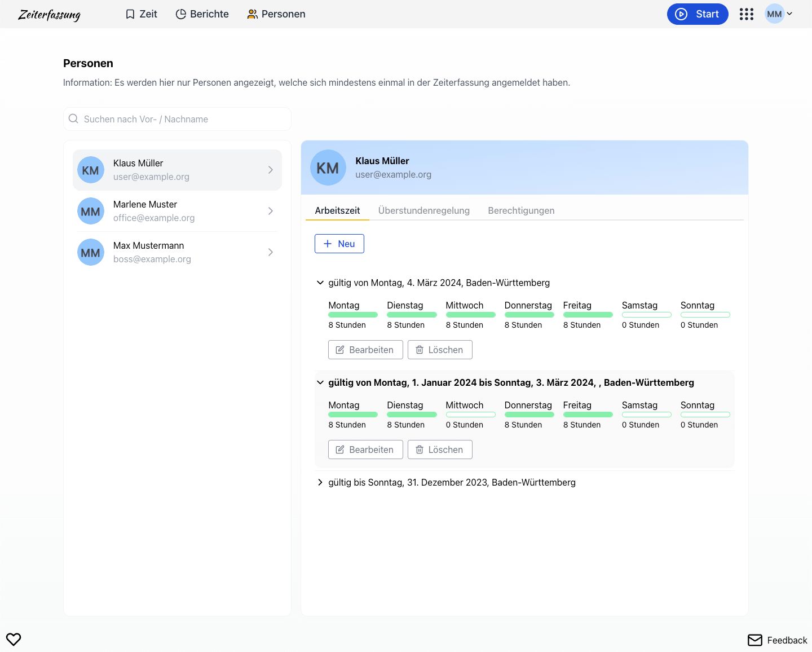Click Mittwoch's empty hours bar in January schedule
812x652 pixels.
(470, 415)
